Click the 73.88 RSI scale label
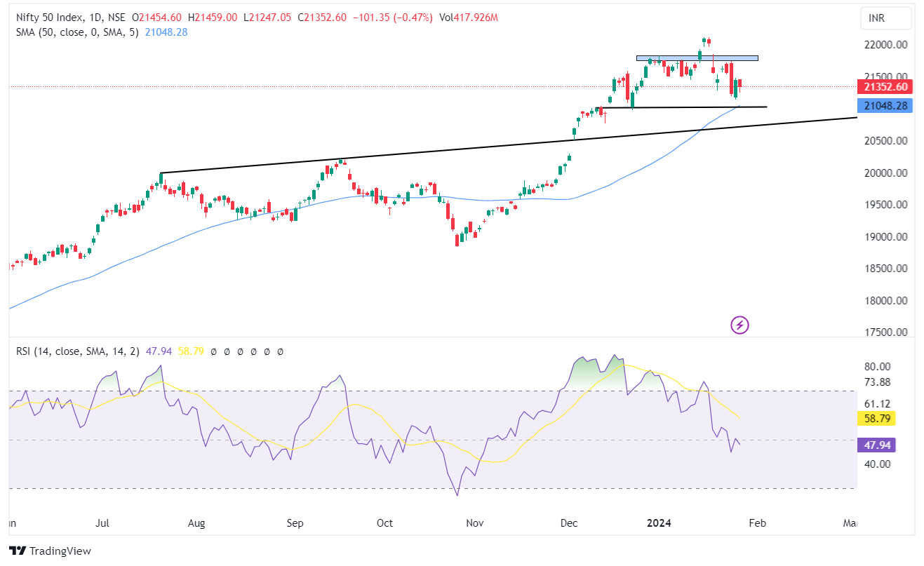 click(878, 382)
